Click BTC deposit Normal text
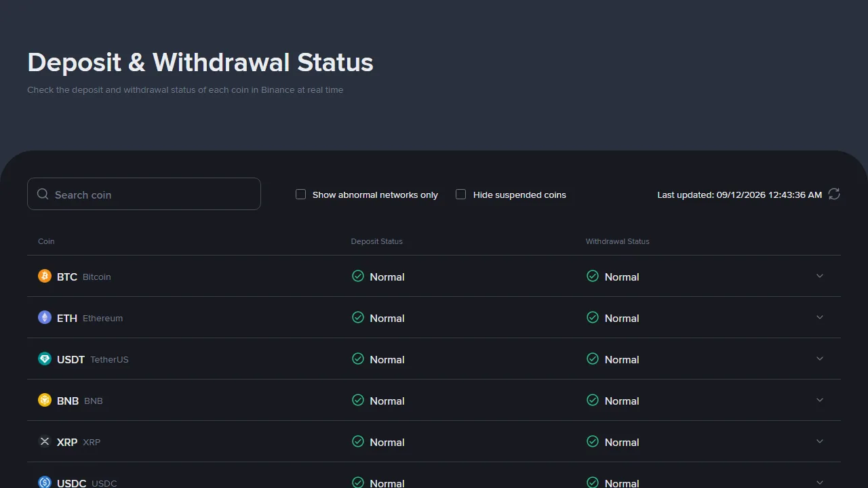Viewport: 868px width, 488px height. pyautogui.click(x=387, y=277)
